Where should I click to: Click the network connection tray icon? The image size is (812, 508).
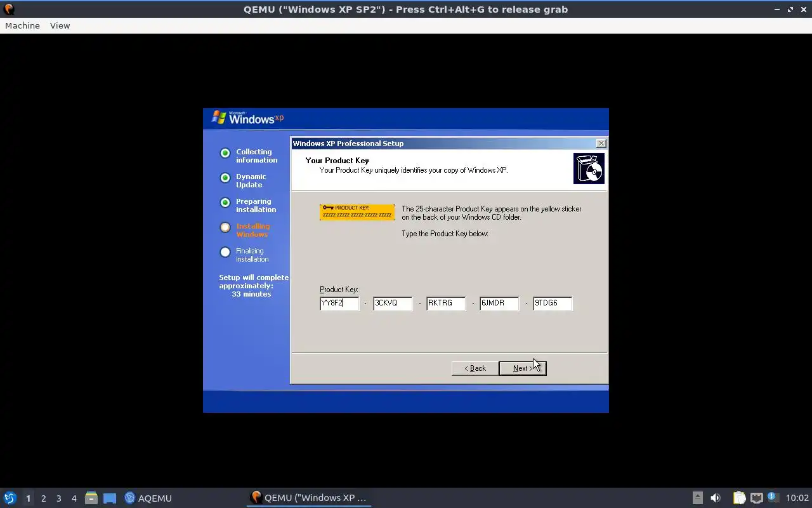click(x=756, y=498)
